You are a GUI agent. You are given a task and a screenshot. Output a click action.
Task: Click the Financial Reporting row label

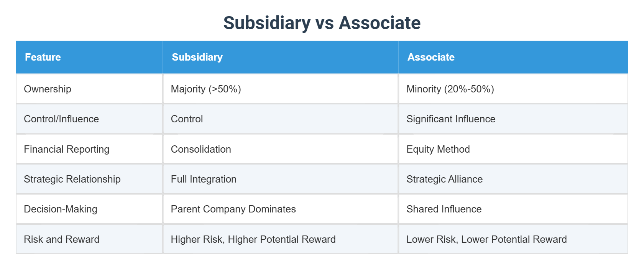[67, 149]
